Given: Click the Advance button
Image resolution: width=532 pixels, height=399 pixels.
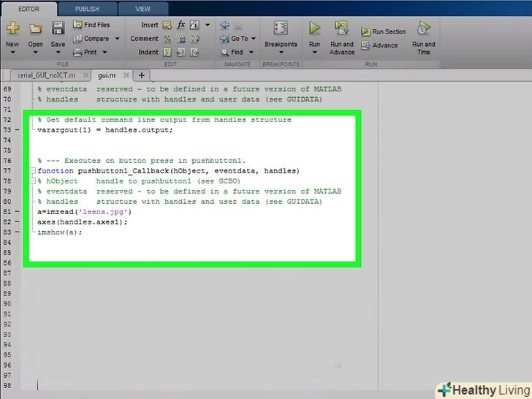Looking at the screenshot, I should click(x=379, y=45).
